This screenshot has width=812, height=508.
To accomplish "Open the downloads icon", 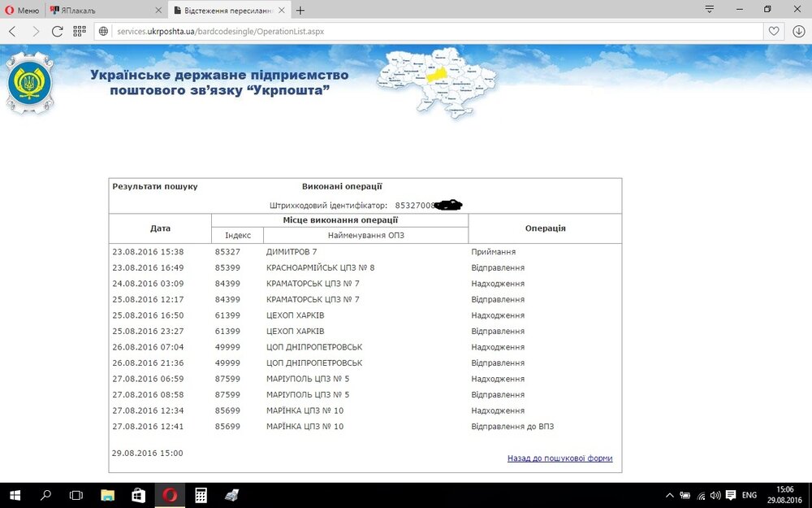I will point(799,31).
